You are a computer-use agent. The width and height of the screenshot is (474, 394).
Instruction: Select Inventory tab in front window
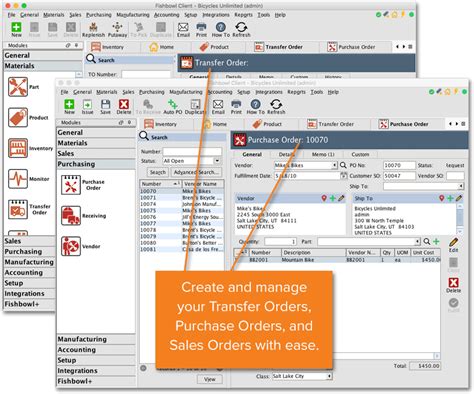coord(161,124)
